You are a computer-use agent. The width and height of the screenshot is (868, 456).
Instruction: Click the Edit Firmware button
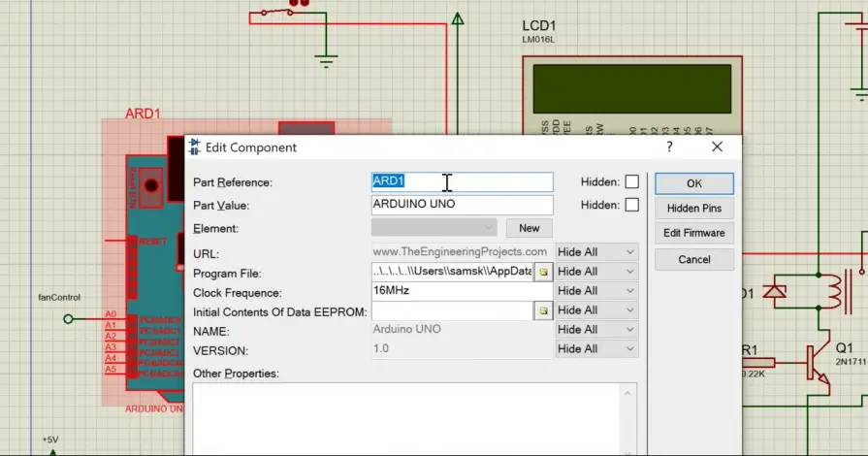(694, 233)
